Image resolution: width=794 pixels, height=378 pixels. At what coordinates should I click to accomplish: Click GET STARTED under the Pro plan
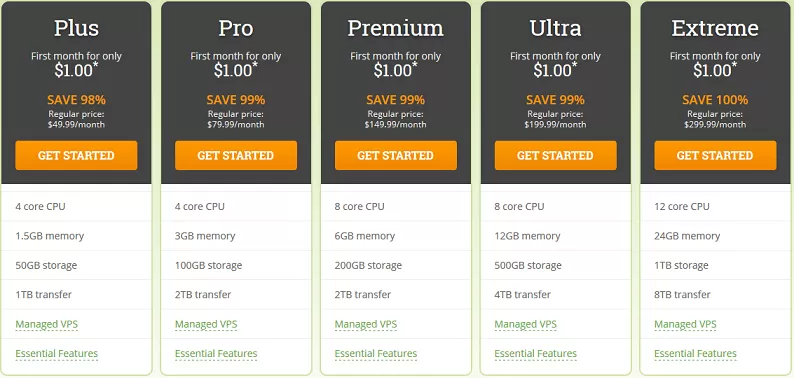[x=236, y=155]
